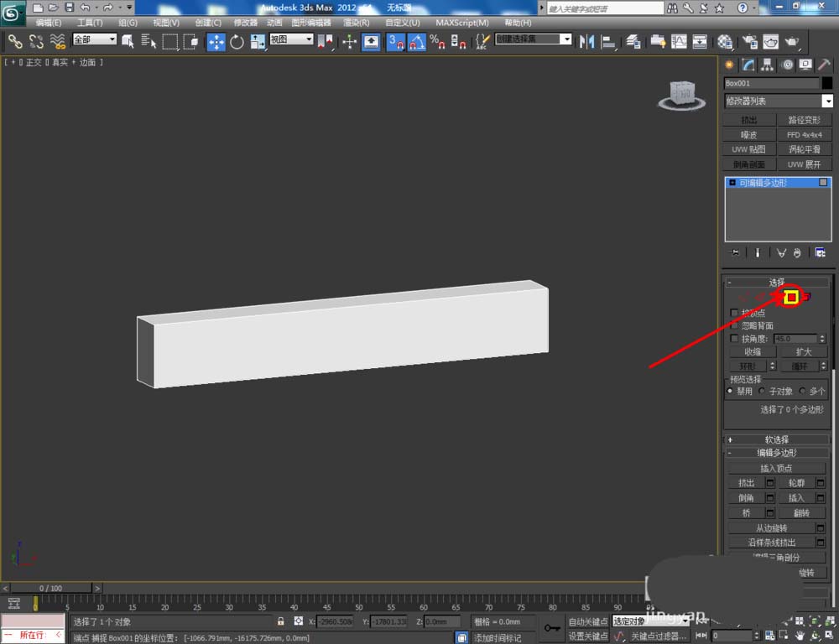Click the 0 / 100 time slider
839x644 pixels.
point(51,588)
